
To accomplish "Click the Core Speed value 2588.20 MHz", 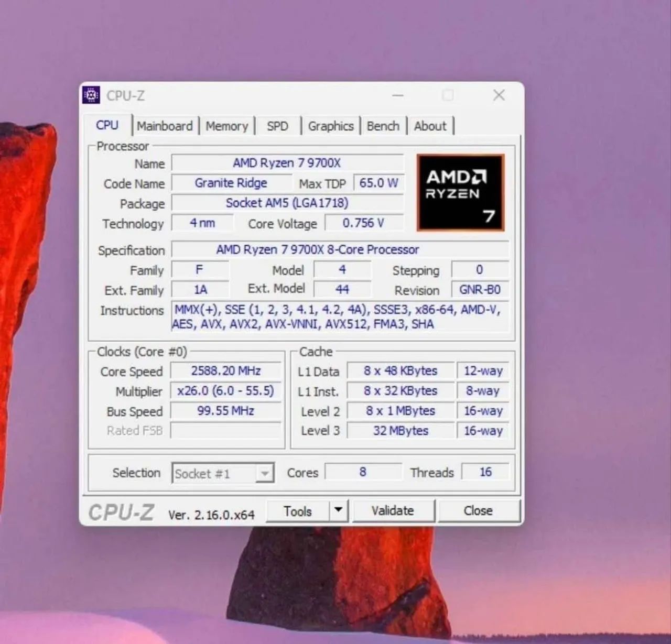I will 226,371.
